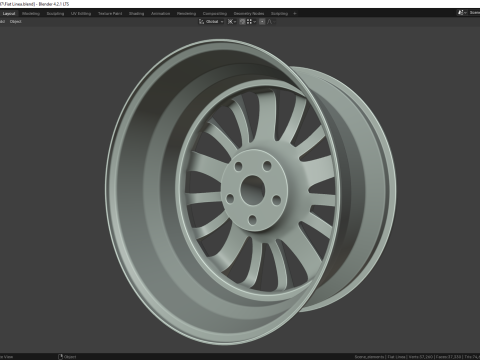Open the first Sculpting workspace tab
This screenshot has height=360, width=480.
pyautogui.click(x=55, y=14)
